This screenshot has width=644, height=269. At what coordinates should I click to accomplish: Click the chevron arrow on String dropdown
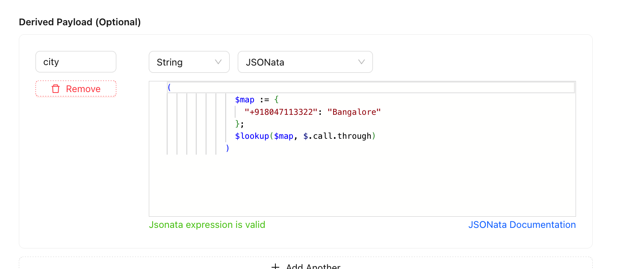[x=218, y=62]
